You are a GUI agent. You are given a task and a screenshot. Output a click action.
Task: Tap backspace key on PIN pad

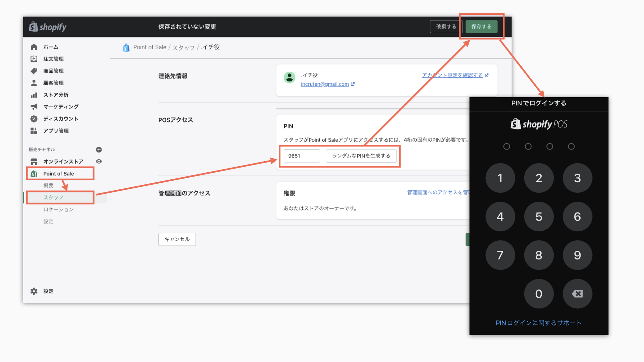click(x=577, y=294)
